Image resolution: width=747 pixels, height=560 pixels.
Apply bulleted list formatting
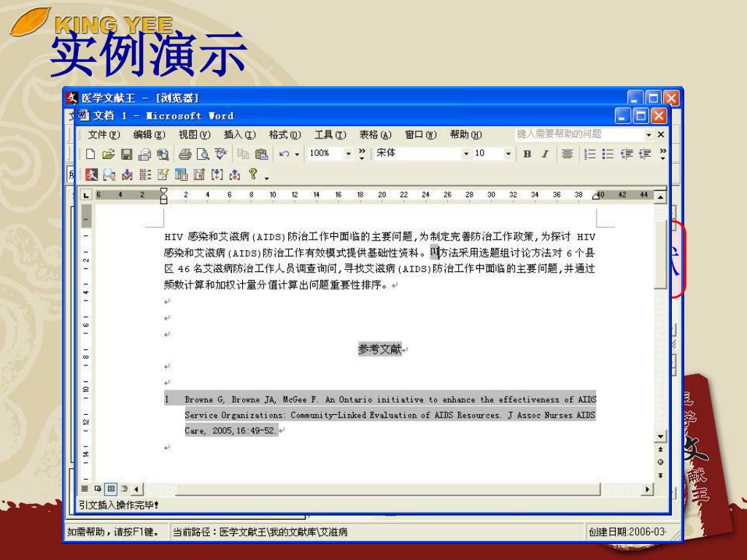pos(608,154)
